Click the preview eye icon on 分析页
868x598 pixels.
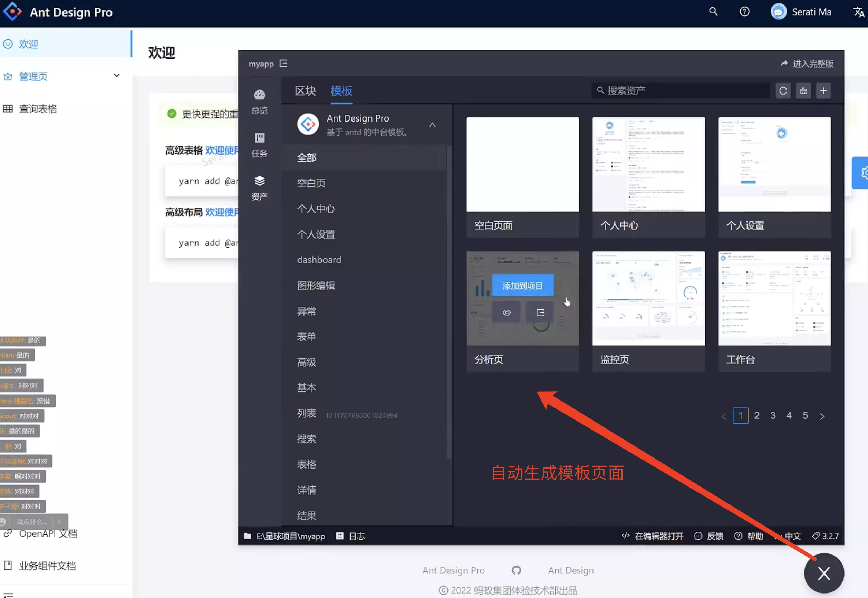[507, 312]
